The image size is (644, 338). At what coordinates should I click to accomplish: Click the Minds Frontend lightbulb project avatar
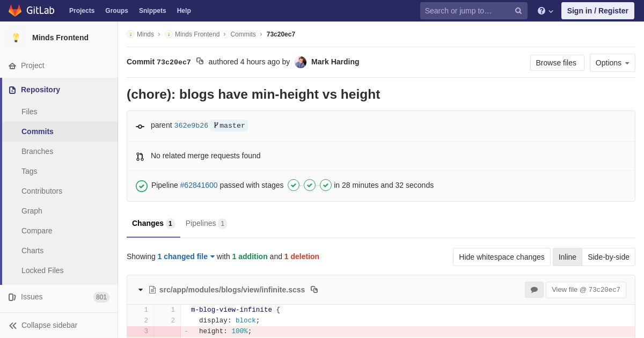[16, 38]
